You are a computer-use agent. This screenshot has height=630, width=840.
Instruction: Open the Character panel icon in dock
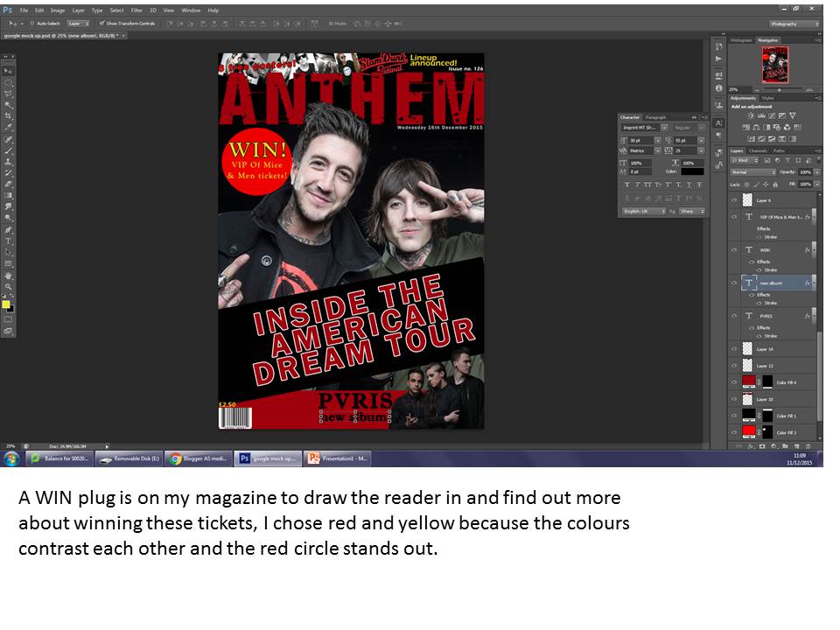[x=719, y=123]
